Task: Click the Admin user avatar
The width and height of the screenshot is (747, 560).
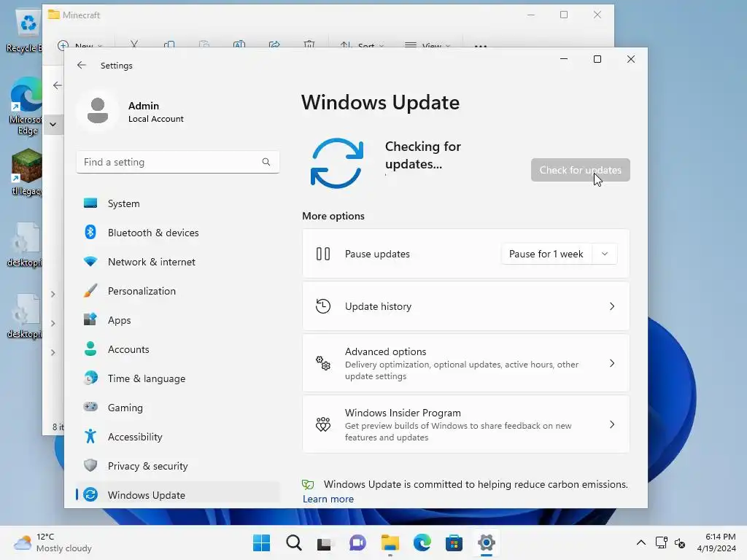Action: coord(98,112)
